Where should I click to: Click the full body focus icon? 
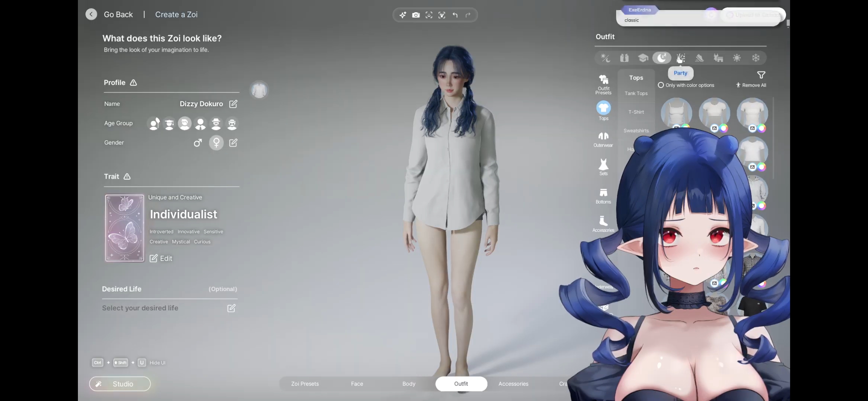[442, 15]
